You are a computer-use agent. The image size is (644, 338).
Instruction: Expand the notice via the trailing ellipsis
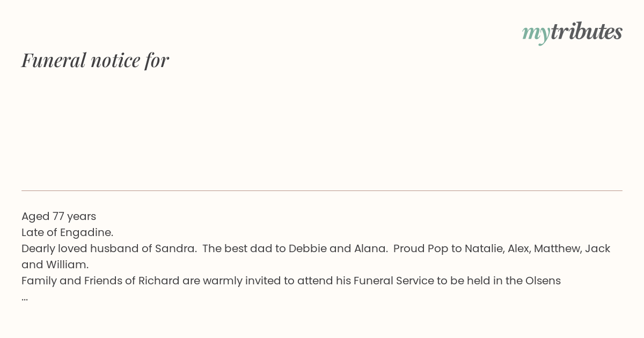pyautogui.click(x=25, y=298)
